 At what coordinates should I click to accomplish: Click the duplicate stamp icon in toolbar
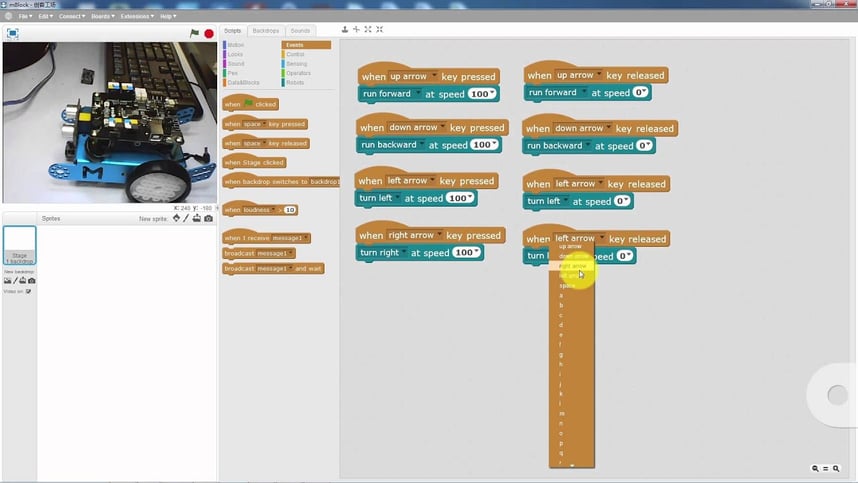345,30
